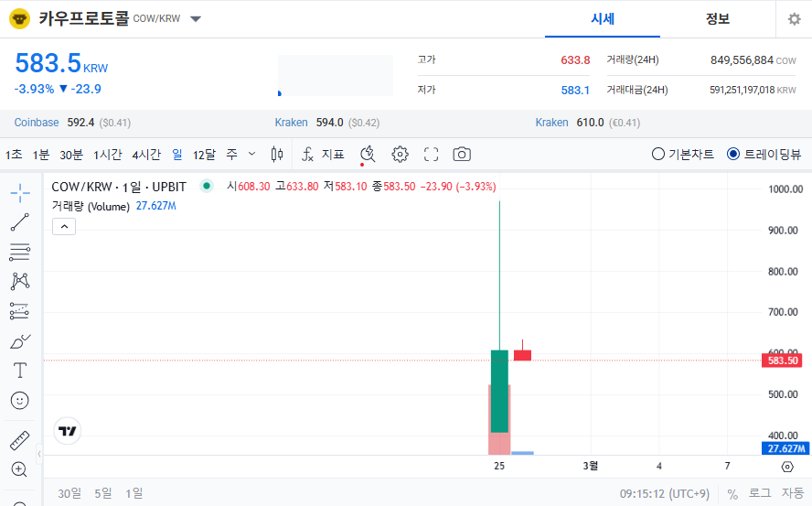The height and width of the screenshot is (506, 812).
Task: Toggle 자동 auto scale
Action: pyautogui.click(x=793, y=493)
